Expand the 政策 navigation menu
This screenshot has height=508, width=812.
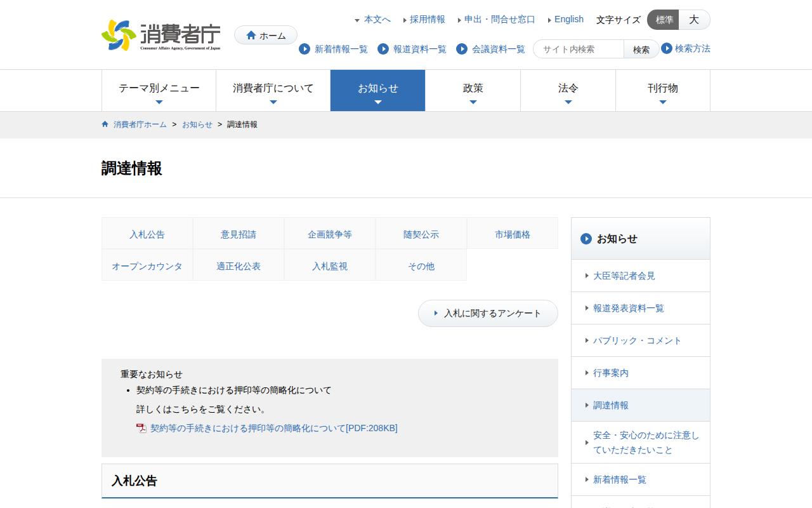(473, 90)
